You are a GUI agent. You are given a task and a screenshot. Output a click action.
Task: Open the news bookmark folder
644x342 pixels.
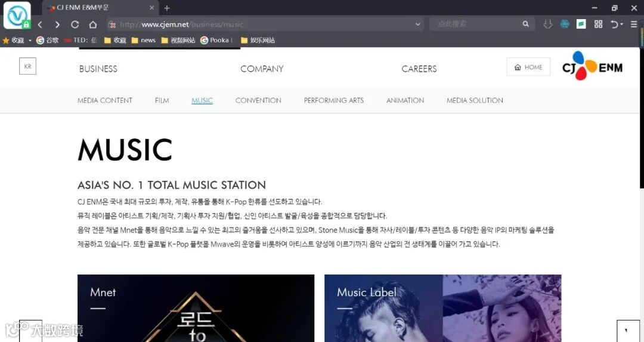coord(143,40)
